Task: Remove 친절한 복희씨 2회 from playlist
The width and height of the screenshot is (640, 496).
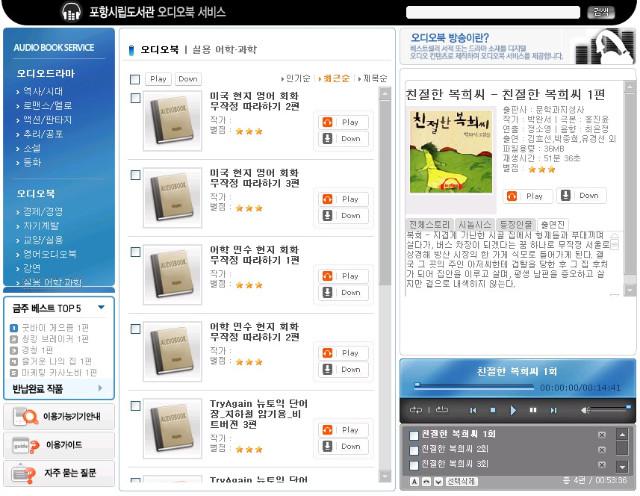Action: point(602,450)
